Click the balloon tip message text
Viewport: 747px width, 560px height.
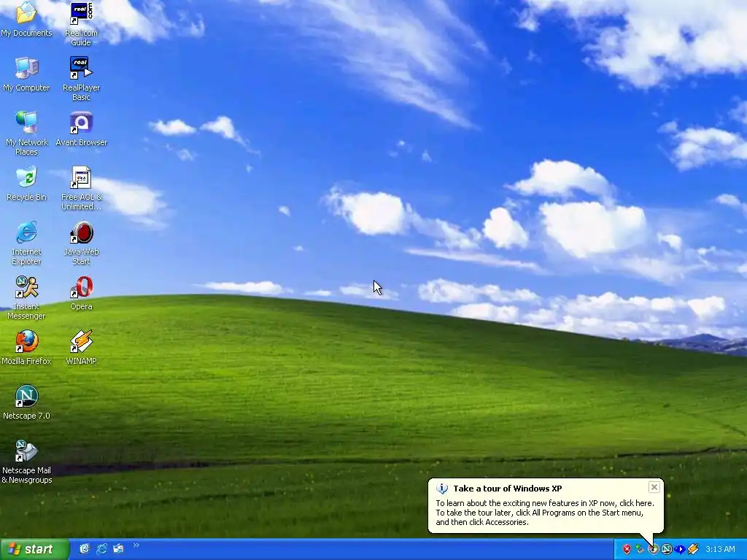pyautogui.click(x=545, y=513)
